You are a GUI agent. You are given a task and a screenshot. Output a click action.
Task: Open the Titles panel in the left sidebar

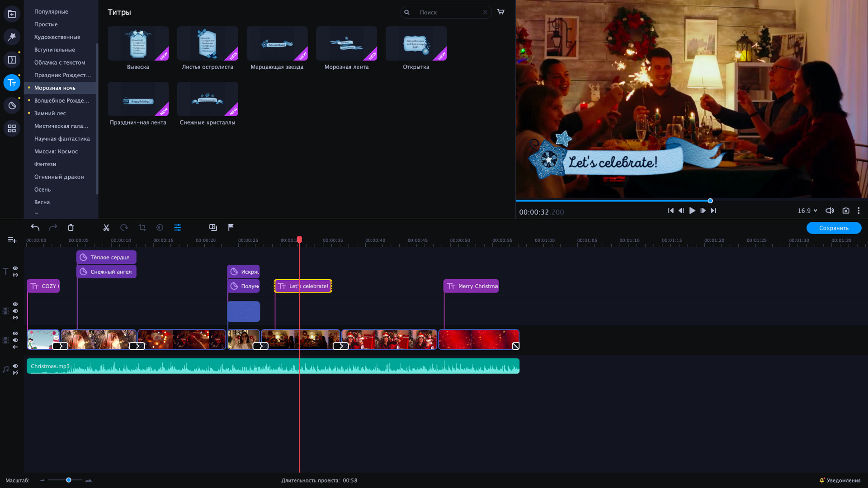(11, 83)
